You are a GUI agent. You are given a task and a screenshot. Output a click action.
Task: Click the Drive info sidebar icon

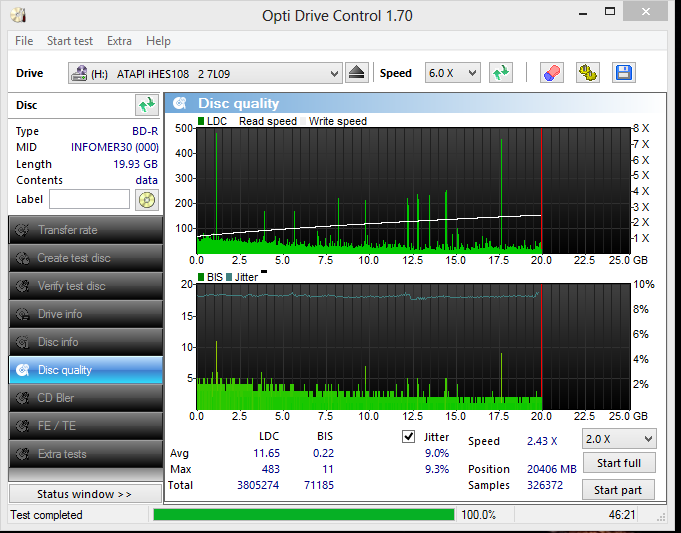coord(22,314)
